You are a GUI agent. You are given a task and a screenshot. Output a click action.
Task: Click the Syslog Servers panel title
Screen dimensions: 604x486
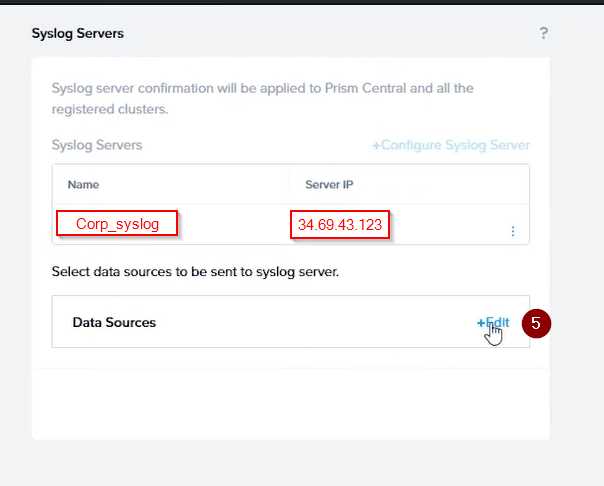78,33
